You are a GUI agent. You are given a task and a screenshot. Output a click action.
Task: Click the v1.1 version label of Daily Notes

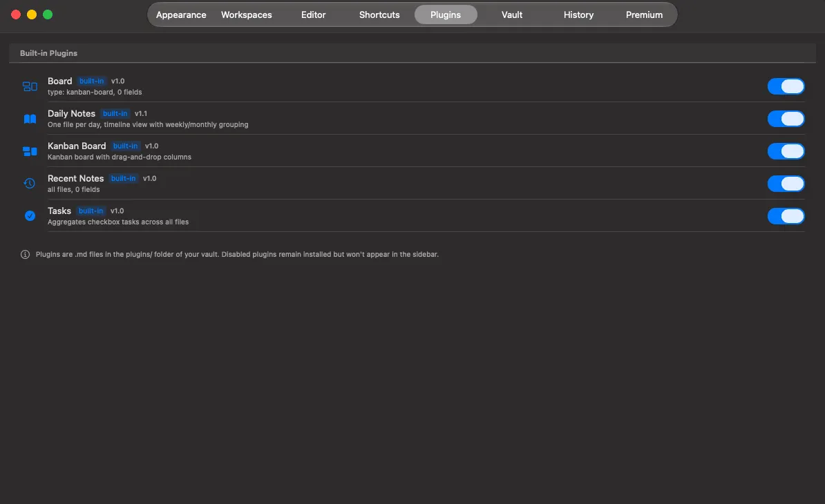coord(141,113)
